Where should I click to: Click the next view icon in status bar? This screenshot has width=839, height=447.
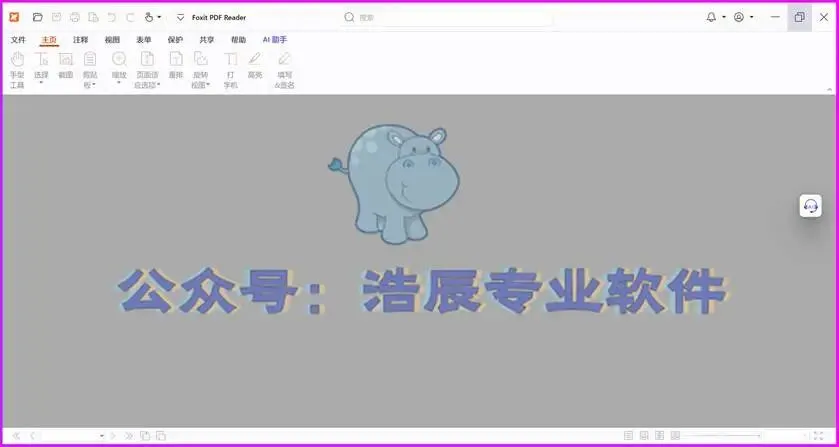pos(161,436)
